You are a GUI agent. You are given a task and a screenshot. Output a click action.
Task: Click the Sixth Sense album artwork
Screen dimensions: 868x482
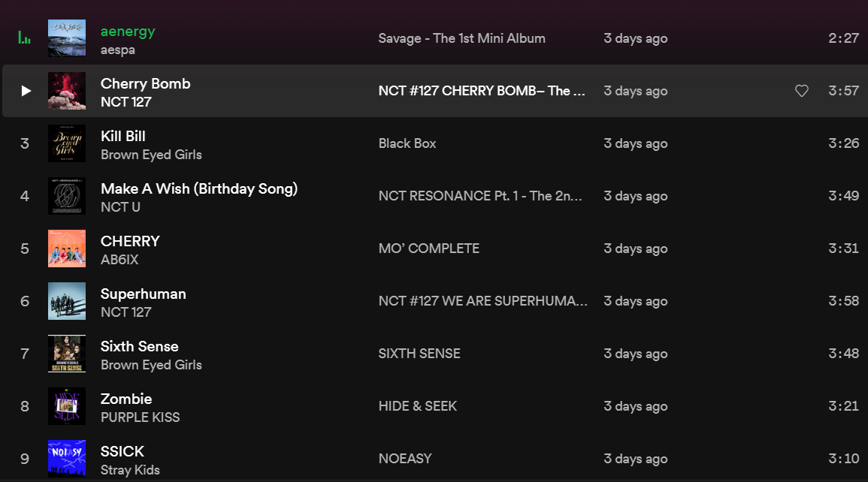[x=67, y=353]
